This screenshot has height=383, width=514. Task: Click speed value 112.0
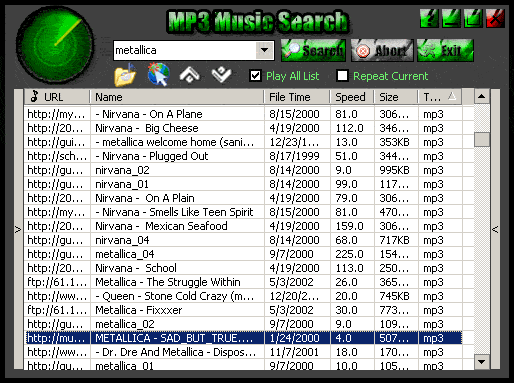(x=349, y=128)
